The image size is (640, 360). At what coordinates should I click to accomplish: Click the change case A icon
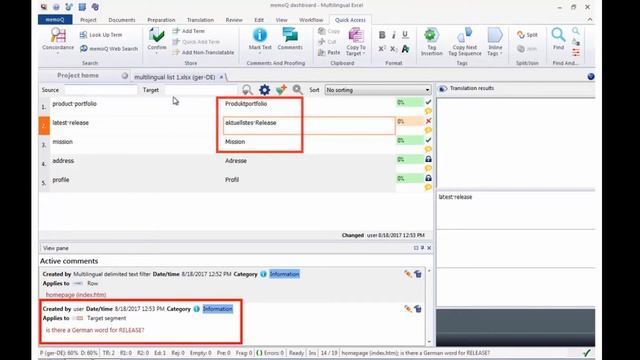click(405, 49)
